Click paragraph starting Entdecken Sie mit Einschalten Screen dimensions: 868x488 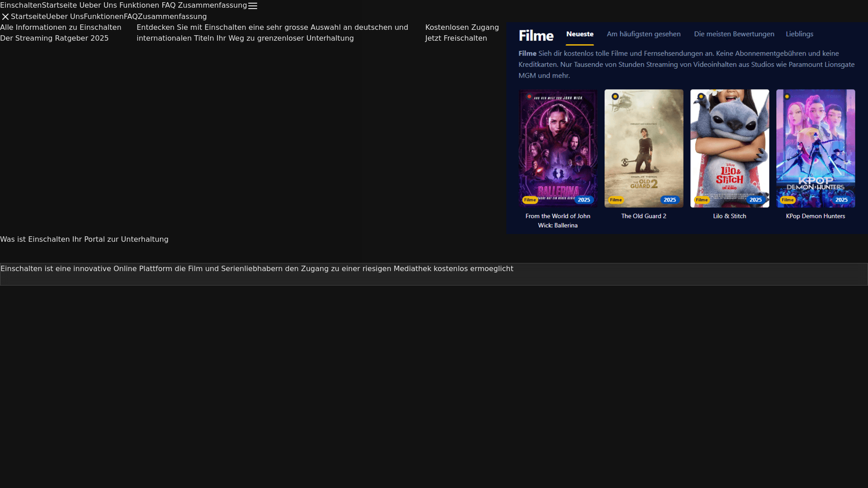[x=272, y=33]
